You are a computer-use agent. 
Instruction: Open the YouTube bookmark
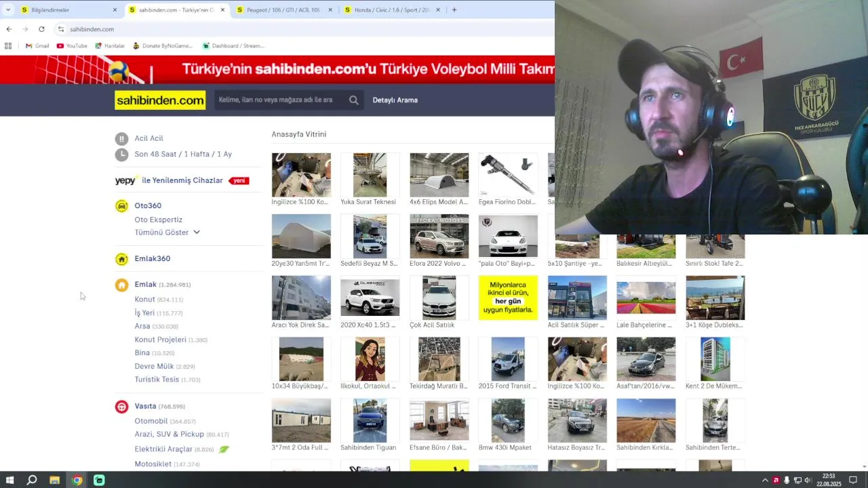(72, 46)
